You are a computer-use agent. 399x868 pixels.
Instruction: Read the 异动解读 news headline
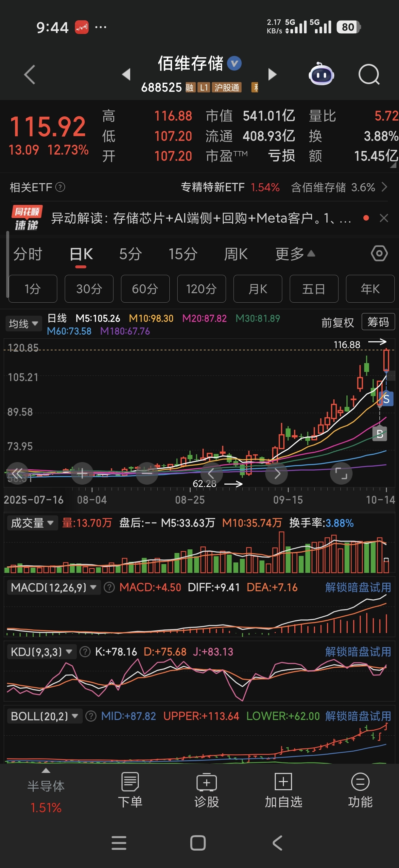pos(201,218)
